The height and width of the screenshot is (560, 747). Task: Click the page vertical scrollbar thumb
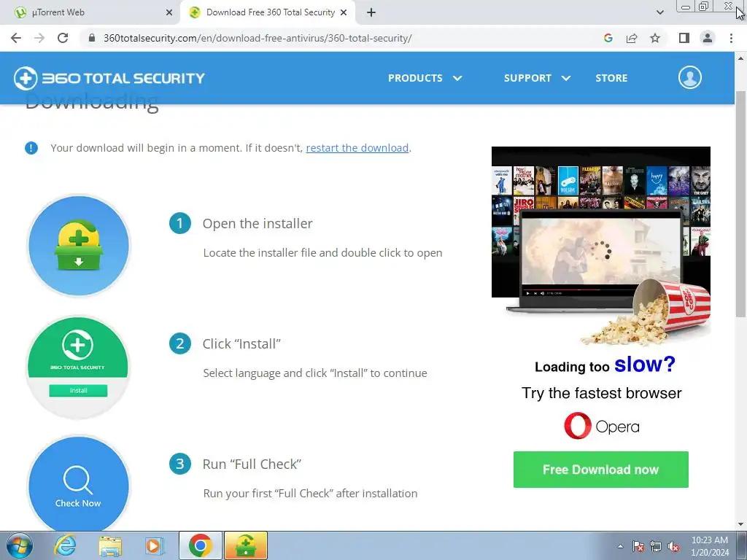point(740,203)
